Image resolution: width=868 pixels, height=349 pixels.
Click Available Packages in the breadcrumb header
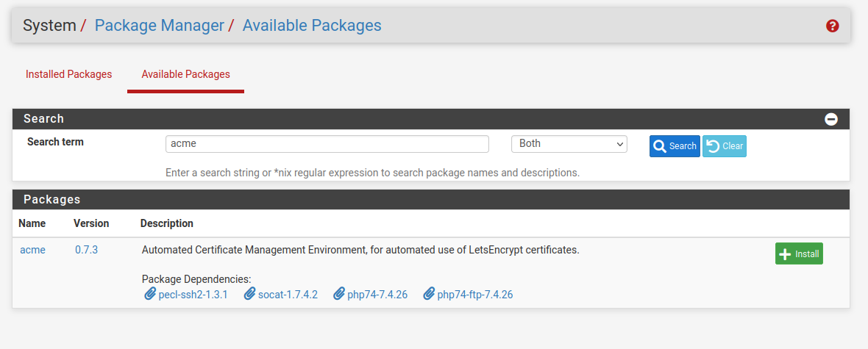312,26
